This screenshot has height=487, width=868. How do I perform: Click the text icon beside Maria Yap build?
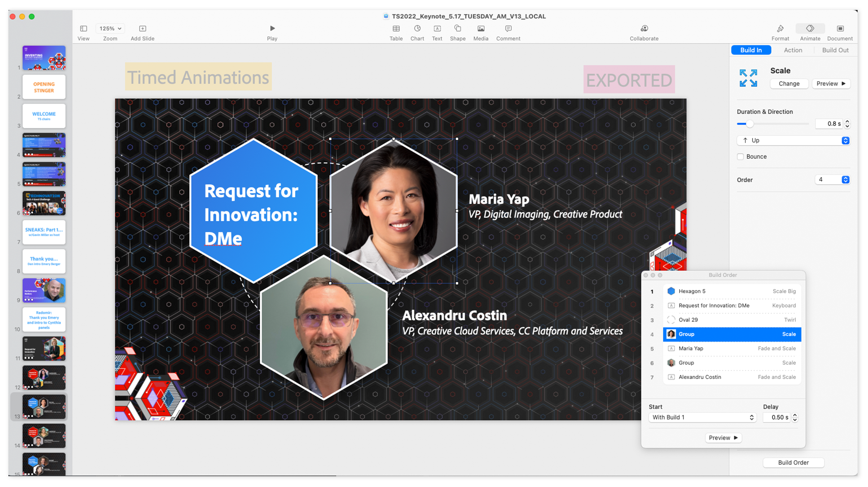click(x=671, y=348)
